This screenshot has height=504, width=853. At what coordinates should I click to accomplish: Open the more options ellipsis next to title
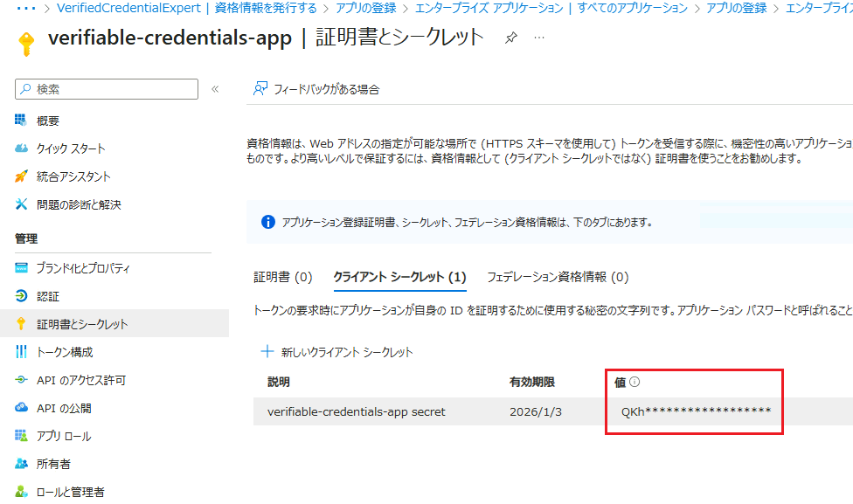coord(539,38)
